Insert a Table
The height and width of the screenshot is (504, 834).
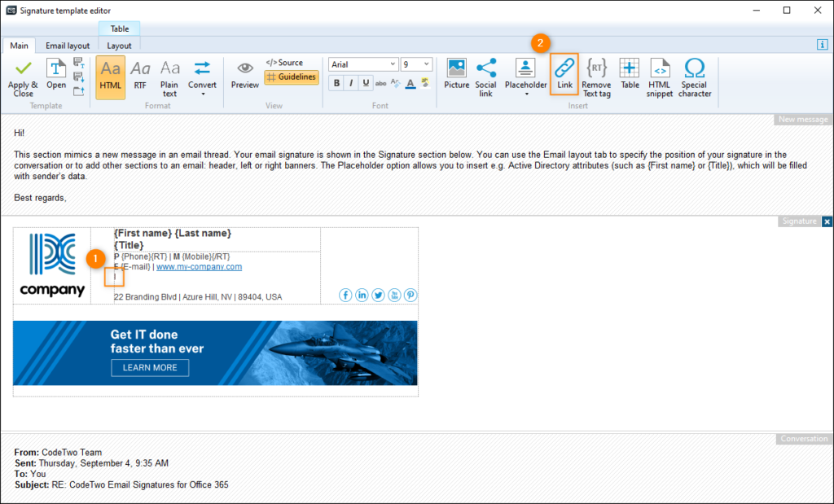(629, 75)
